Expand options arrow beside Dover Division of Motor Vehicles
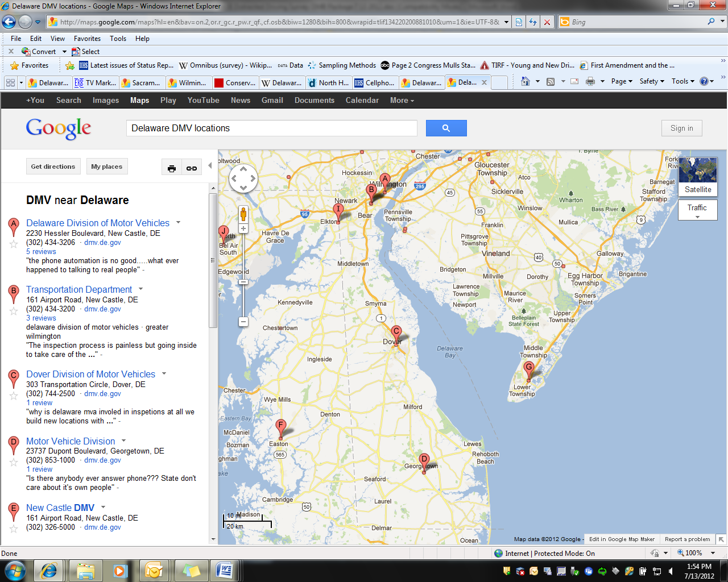 [x=164, y=373]
